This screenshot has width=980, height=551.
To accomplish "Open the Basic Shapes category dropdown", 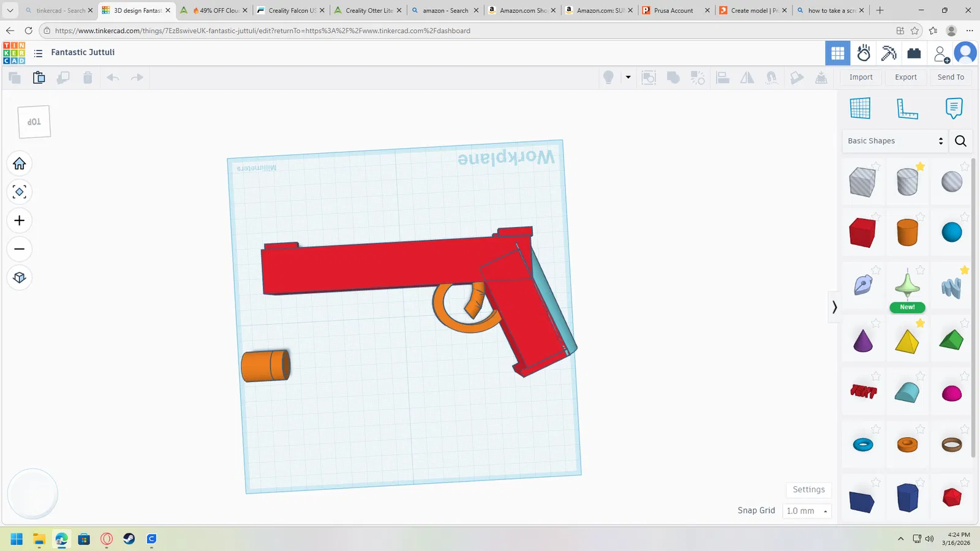I will pyautogui.click(x=895, y=141).
